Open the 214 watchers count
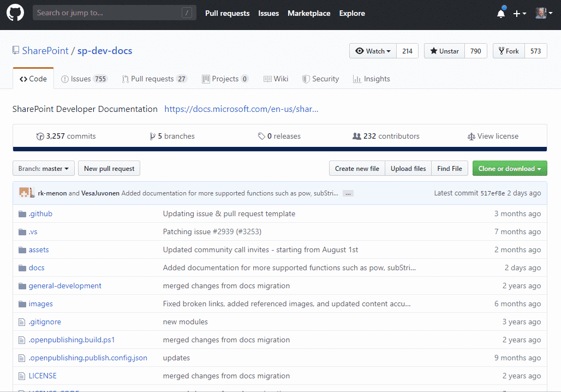561x392 pixels. click(407, 51)
